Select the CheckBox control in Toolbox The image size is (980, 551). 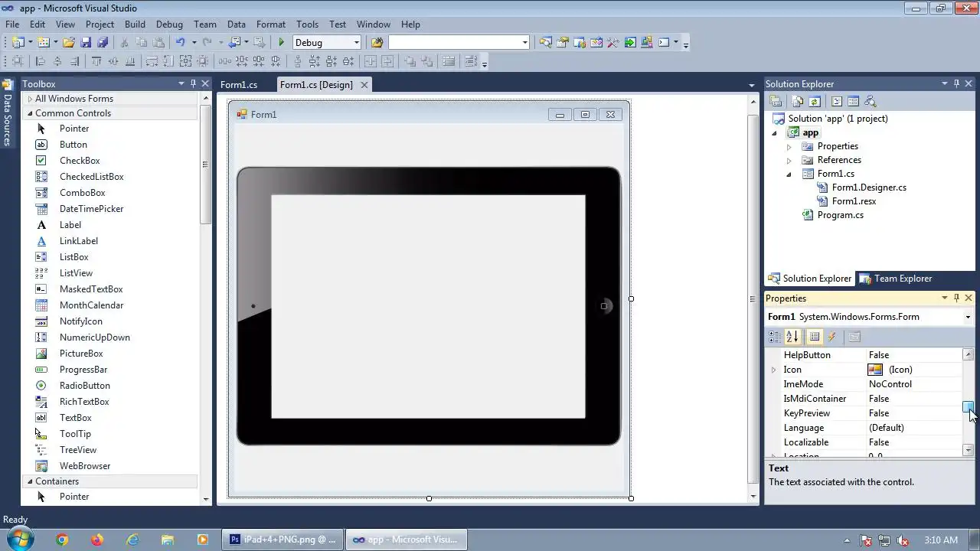[80, 161]
